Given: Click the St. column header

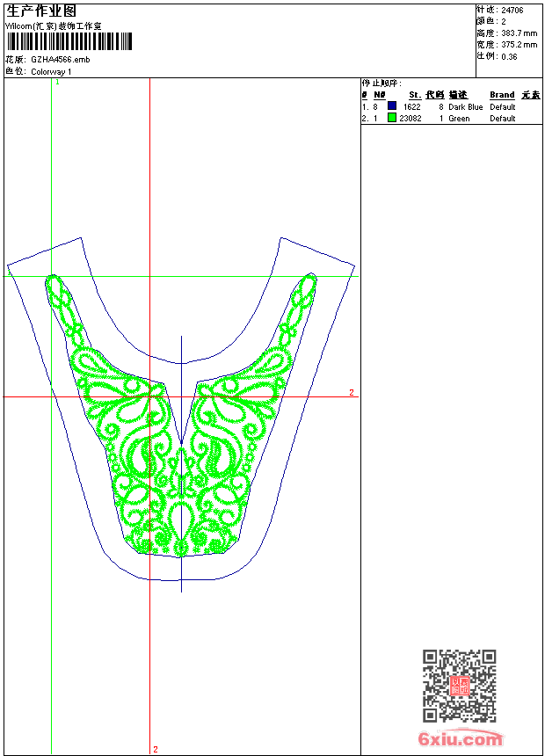Looking at the screenshot, I should click(414, 95).
